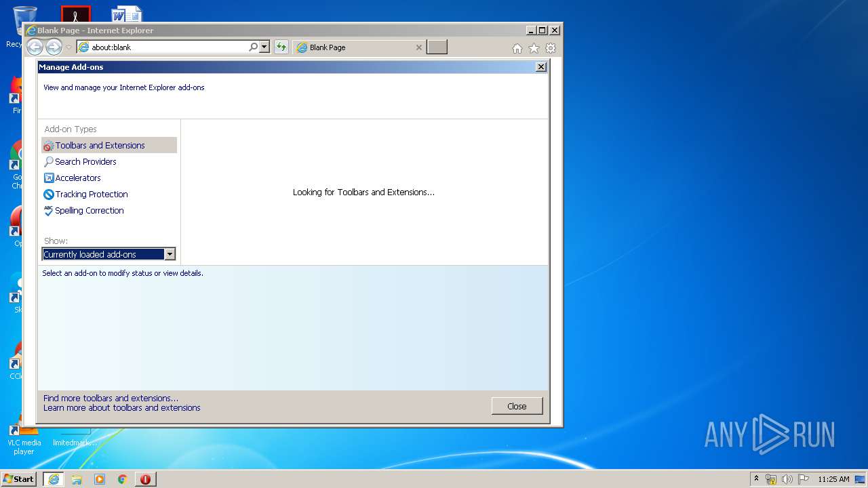Open the Word document desktop icon

pyautogui.click(x=127, y=14)
